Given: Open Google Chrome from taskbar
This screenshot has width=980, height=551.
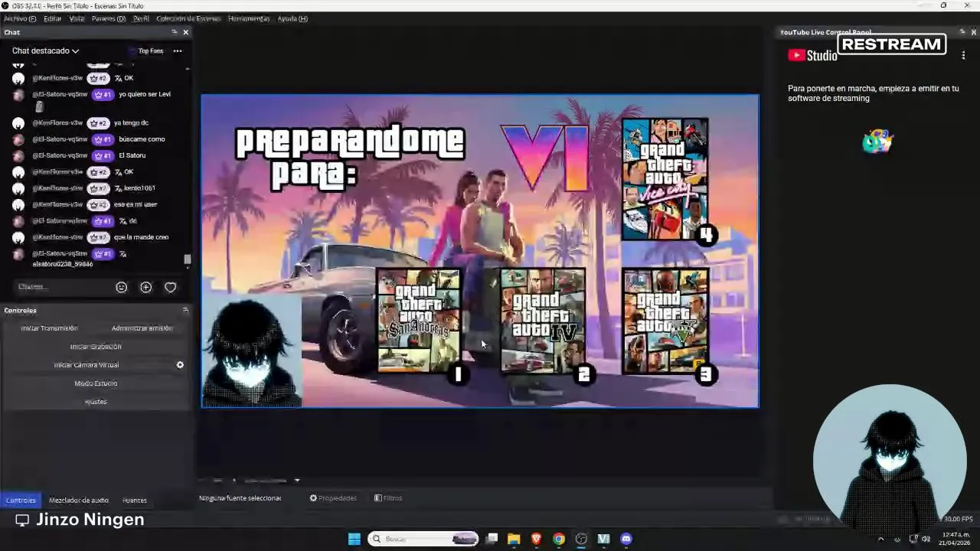Looking at the screenshot, I should 559,539.
